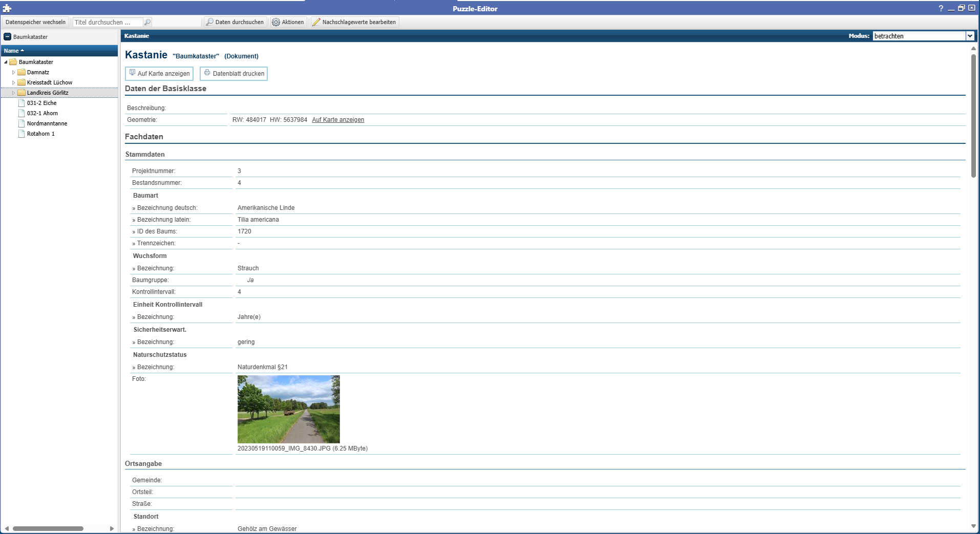This screenshot has width=980, height=534.
Task: Click the puzzle piece app icon
Action: [7, 8]
